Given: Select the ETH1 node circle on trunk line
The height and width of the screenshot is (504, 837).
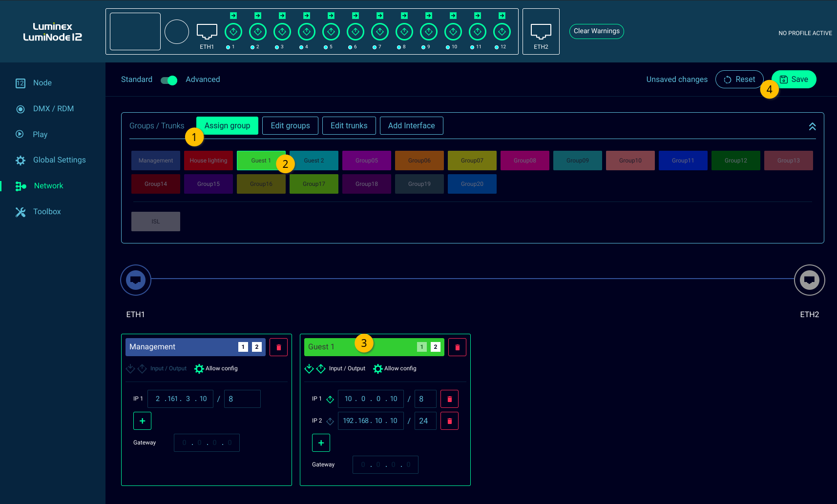Looking at the screenshot, I should (136, 280).
